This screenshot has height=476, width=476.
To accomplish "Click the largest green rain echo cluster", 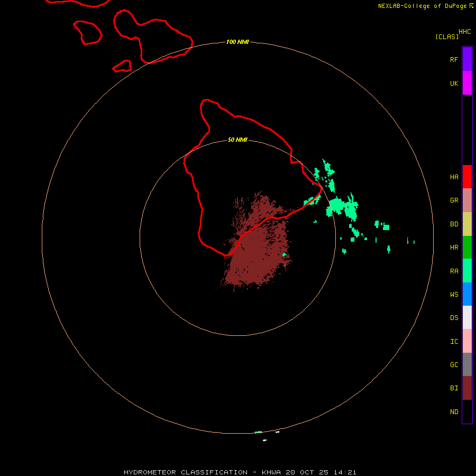I will 342,207.
